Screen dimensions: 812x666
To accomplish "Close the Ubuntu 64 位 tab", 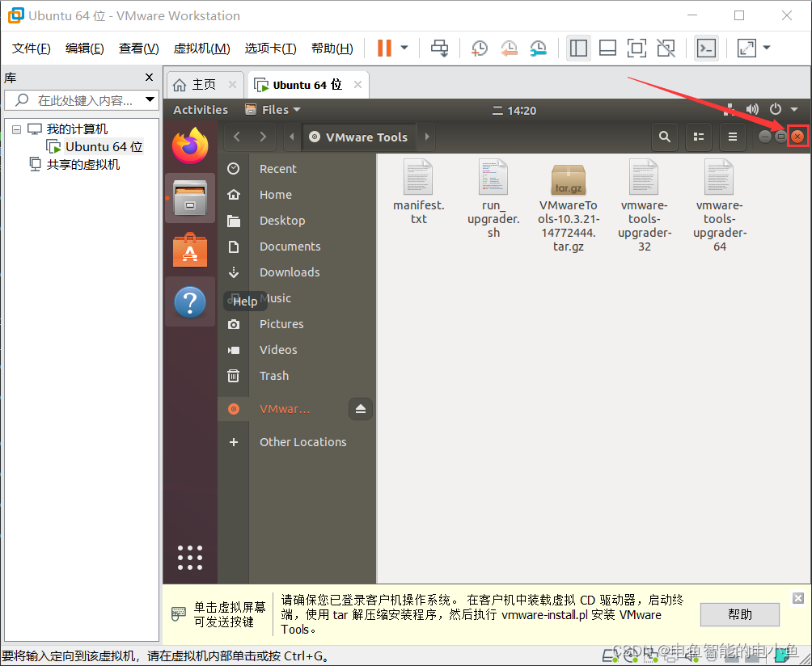I will (357, 84).
